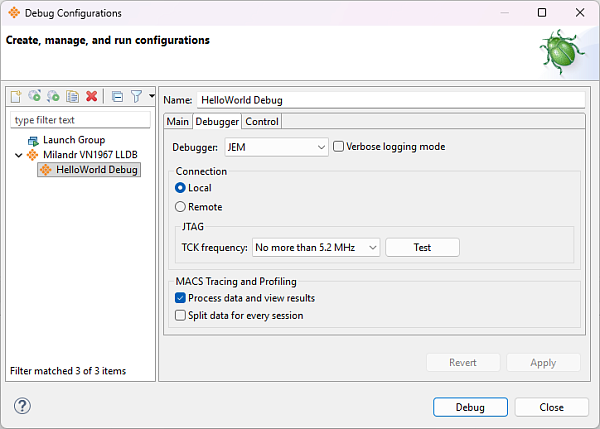This screenshot has height=429, width=600.
Task: Open the filter configurations funnel icon
Action: [x=136, y=96]
